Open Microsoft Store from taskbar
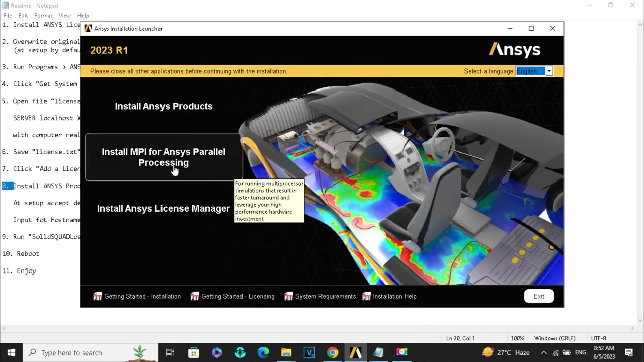The width and height of the screenshot is (644, 362). point(193,352)
